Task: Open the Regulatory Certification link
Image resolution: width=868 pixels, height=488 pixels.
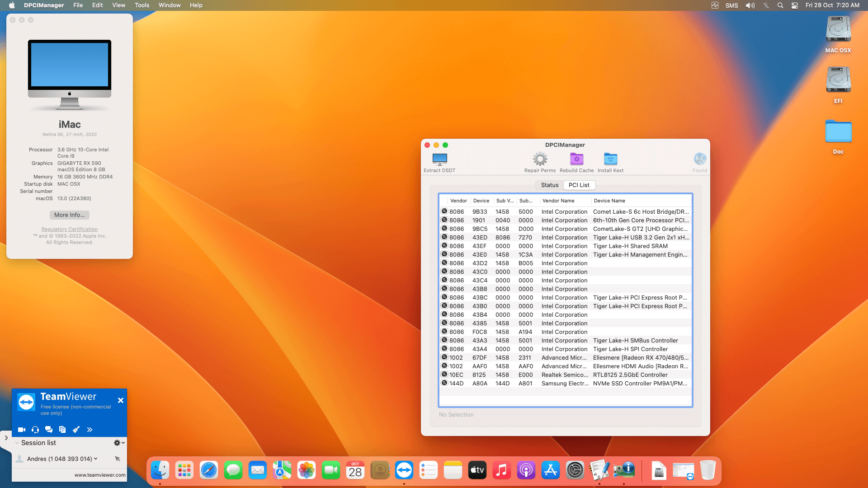Action: pos(69,230)
